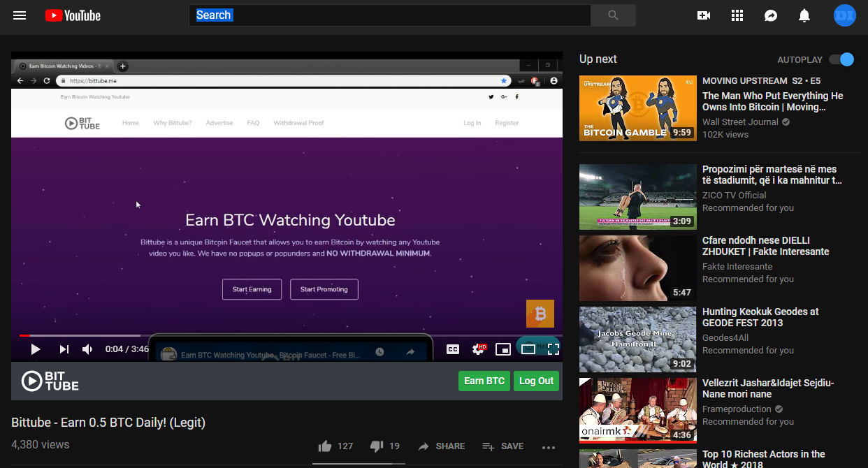Click into the Search input field
The width and height of the screenshot is (868, 468).
(x=390, y=15)
